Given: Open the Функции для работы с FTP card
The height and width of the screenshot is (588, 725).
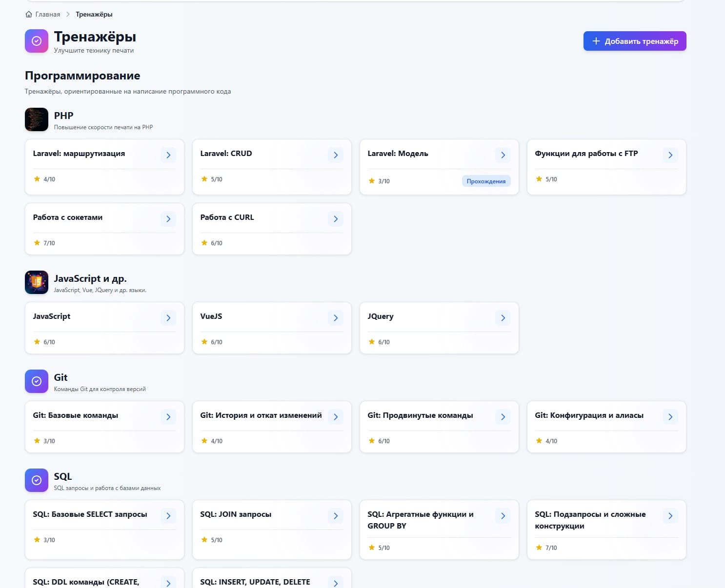Looking at the screenshot, I should pos(586,154).
